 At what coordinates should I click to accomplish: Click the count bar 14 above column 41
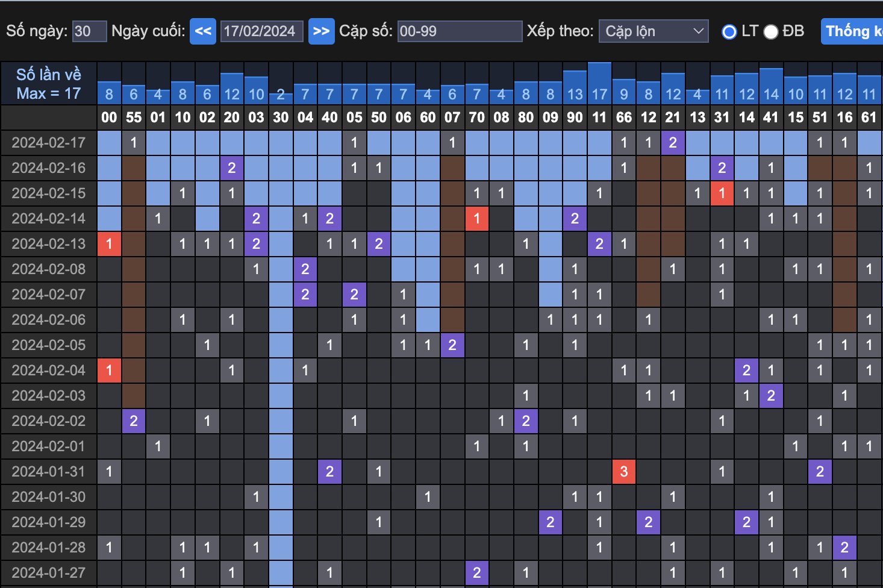pyautogui.click(x=771, y=86)
